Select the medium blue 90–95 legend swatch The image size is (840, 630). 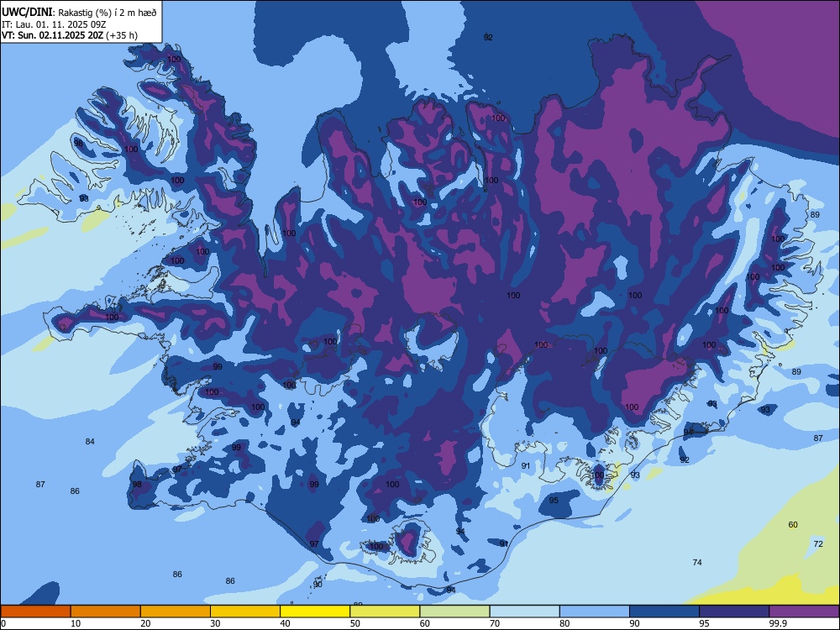pyautogui.click(x=664, y=612)
